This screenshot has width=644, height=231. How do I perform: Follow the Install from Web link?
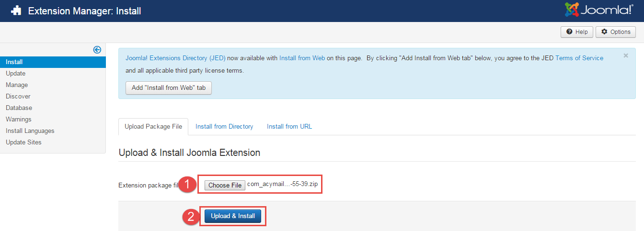click(x=302, y=58)
